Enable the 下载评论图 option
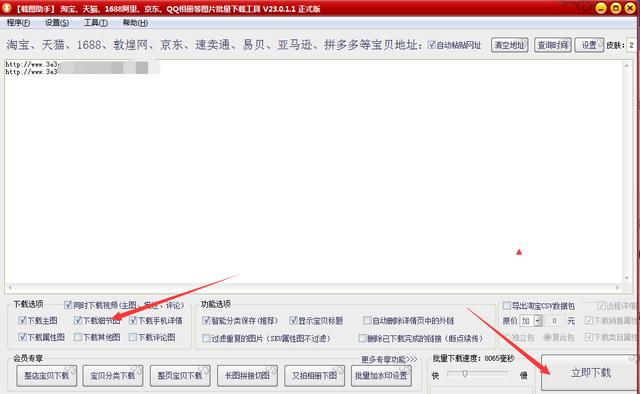This screenshot has height=394, width=640. [x=133, y=337]
